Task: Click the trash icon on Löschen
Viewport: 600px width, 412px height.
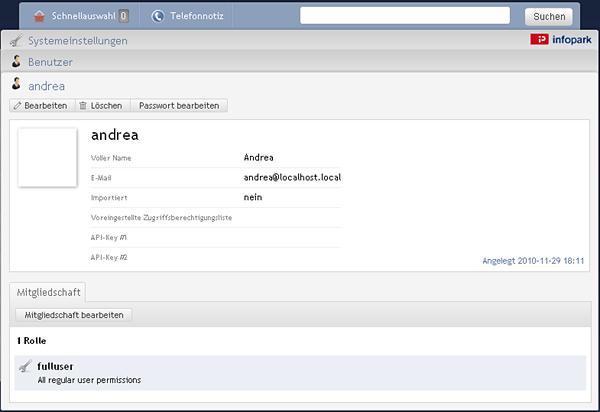Action: pyautogui.click(x=83, y=106)
